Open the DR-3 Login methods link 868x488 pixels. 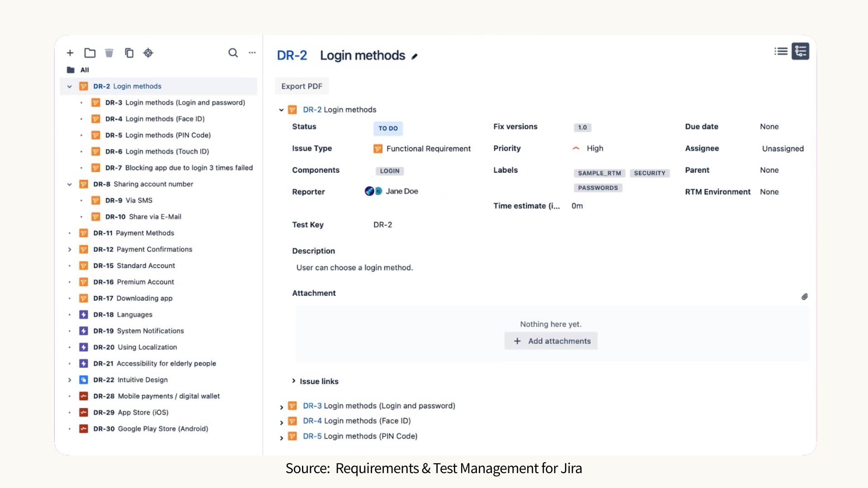pyautogui.click(x=379, y=406)
